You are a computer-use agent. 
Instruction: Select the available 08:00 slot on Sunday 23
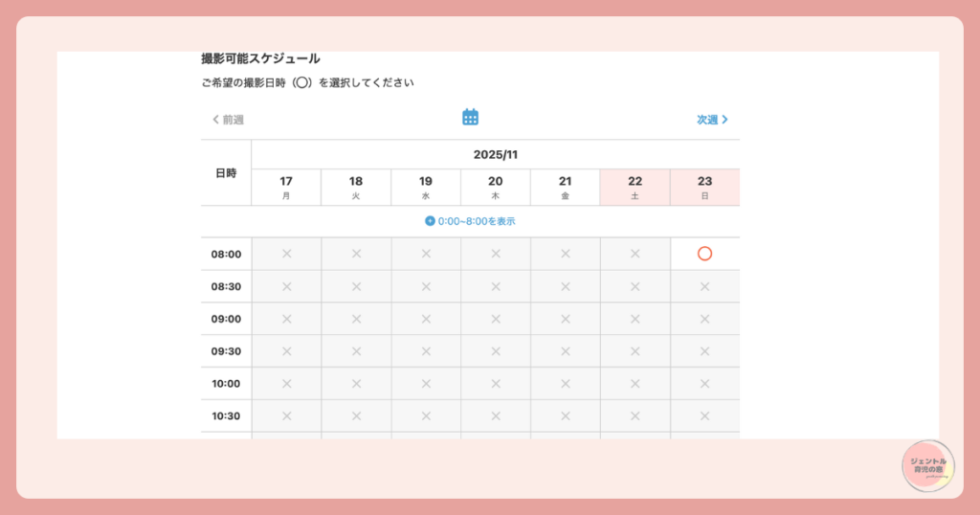click(704, 254)
